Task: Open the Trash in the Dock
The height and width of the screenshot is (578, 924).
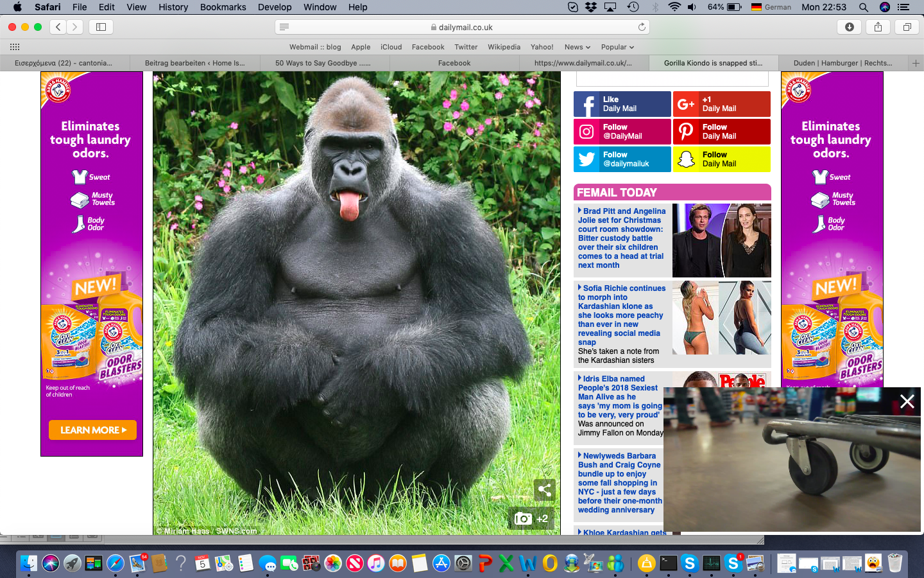Action: coord(895,563)
